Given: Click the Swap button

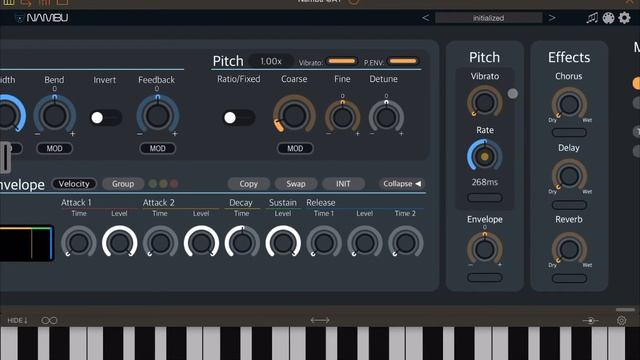Looking at the screenshot, I should pos(296,184).
